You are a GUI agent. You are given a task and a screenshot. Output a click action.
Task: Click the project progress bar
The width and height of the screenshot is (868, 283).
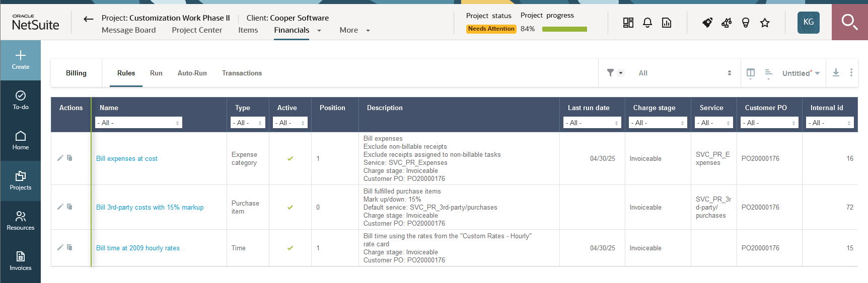click(x=564, y=29)
